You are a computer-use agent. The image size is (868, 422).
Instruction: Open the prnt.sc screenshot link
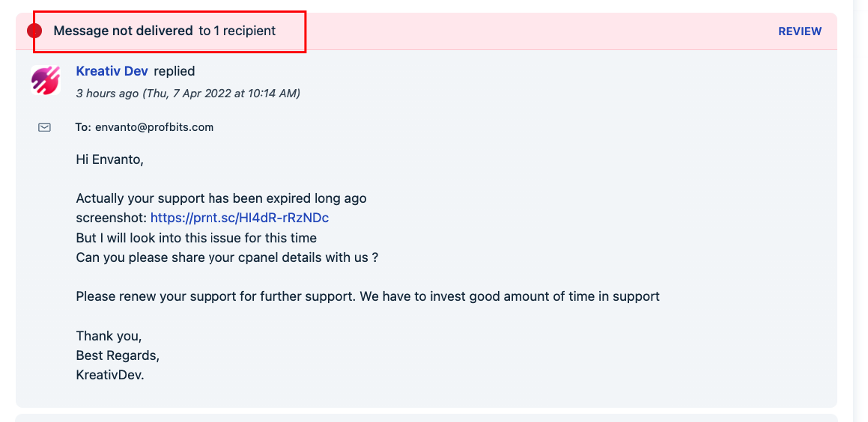[x=240, y=218]
